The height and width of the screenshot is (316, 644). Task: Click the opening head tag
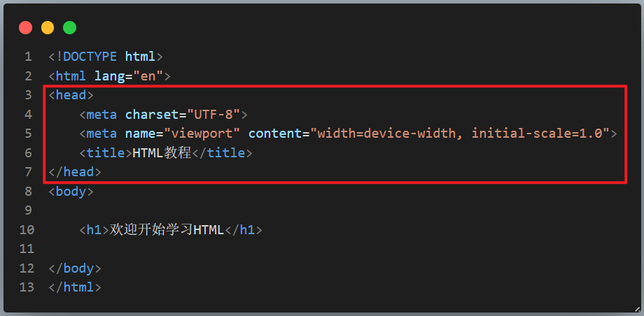(x=71, y=95)
